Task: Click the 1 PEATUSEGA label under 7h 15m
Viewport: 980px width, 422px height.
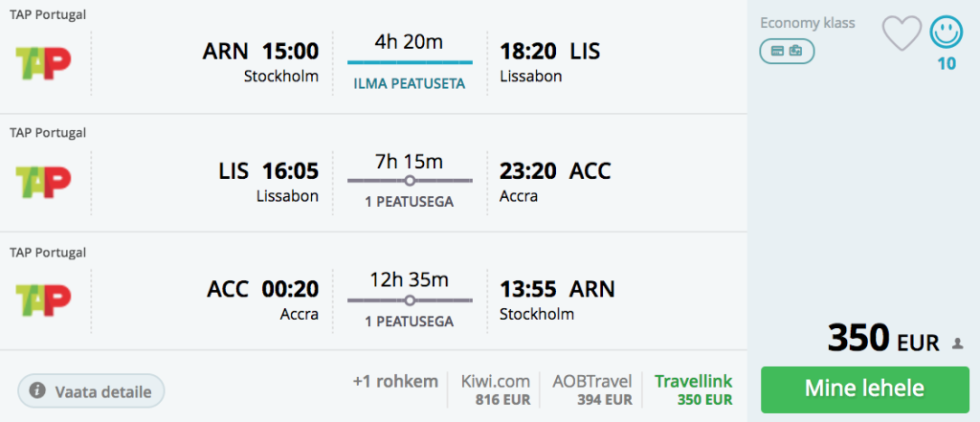Action: tap(410, 202)
